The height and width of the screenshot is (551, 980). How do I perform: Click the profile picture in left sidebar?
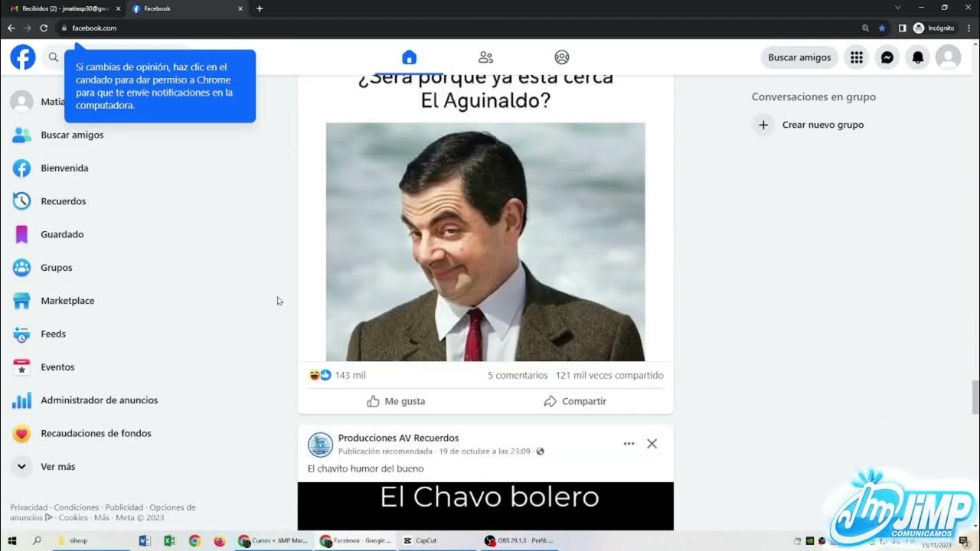pos(21,102)
